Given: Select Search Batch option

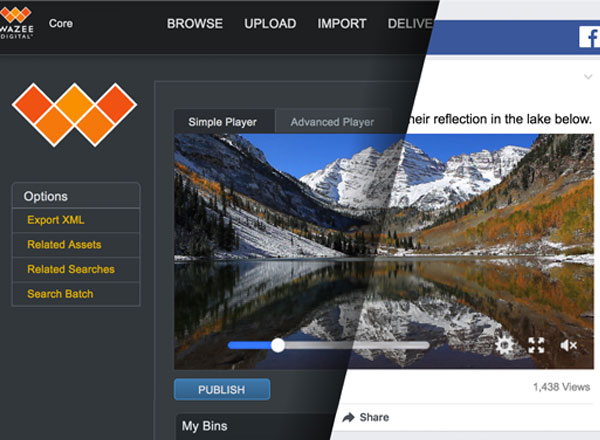Looking at the screenshot, I should pyautogui.click(x=60, y=294).
